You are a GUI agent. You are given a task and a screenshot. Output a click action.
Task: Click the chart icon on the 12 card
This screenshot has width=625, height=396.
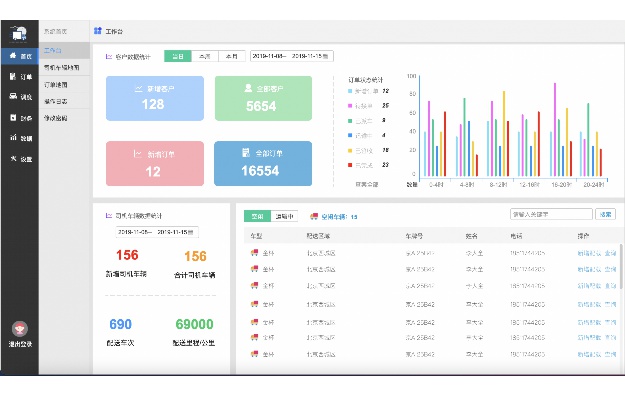138,154
